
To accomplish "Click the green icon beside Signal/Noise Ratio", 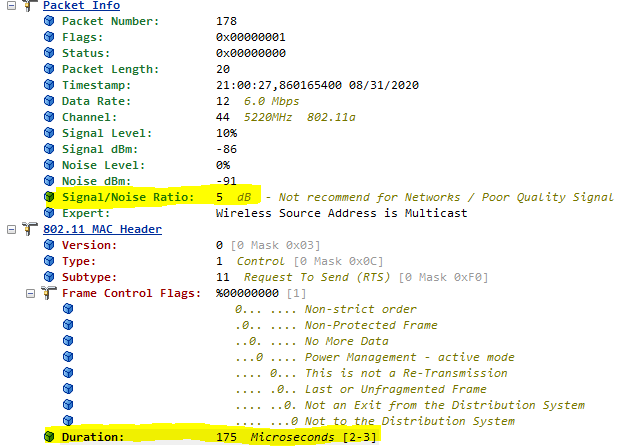I will 49,197.
